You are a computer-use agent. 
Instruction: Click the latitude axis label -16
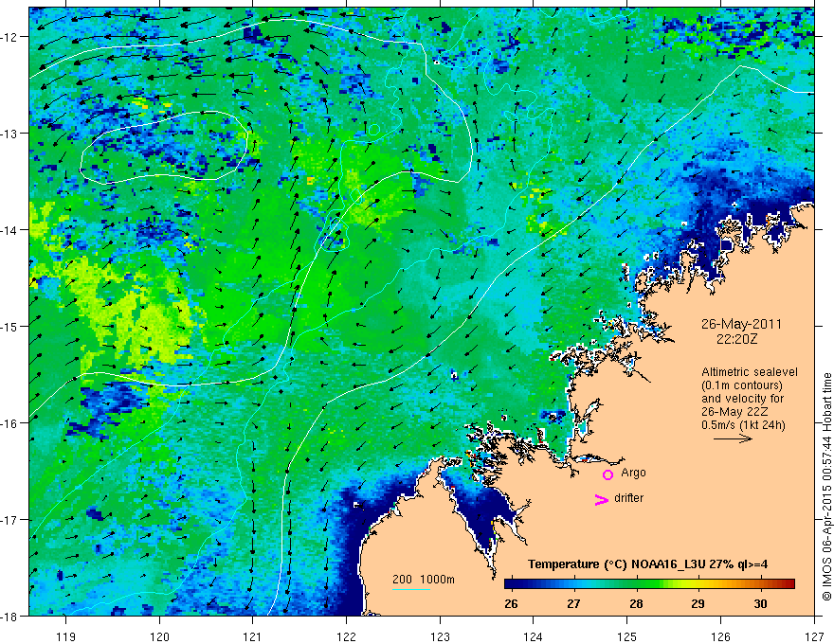pos(10,423)
